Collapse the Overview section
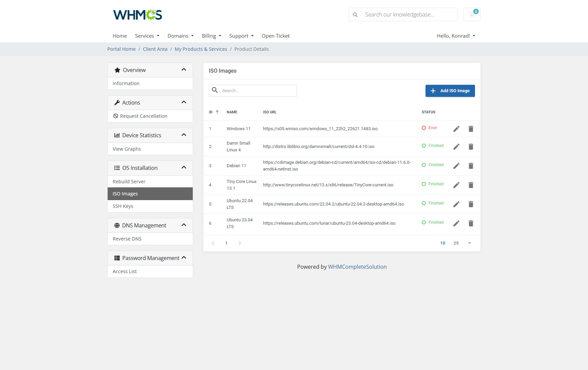Screen dimensions: 588x370 click(184, 70)
